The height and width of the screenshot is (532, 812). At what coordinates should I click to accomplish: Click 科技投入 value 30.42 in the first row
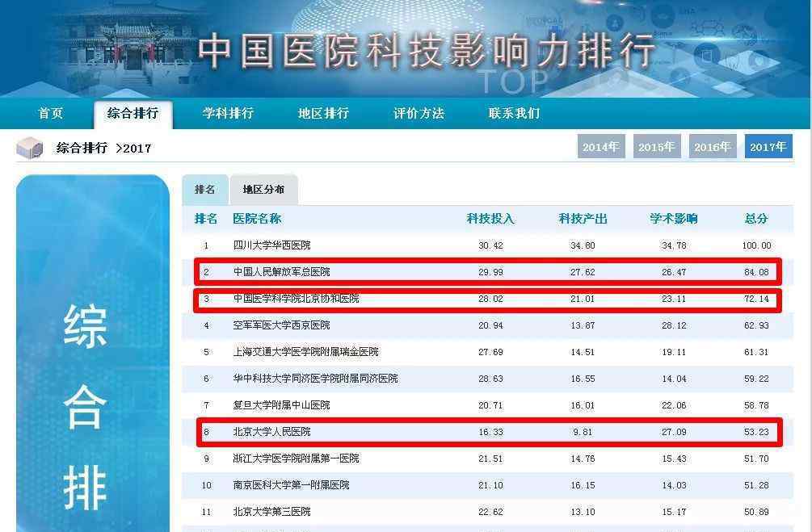click(x=491, y=245)
